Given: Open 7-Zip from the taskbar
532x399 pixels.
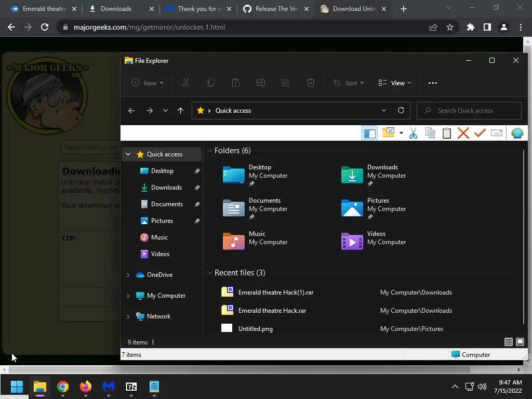Looking at the screenshot, I should (x=131, y=387).
